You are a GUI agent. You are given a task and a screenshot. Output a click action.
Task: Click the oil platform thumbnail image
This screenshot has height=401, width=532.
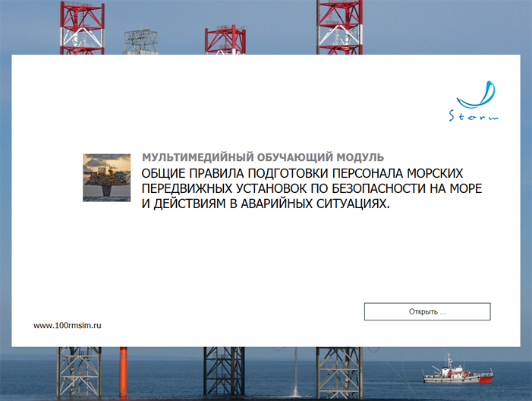pyautogui.click(x=106, y=178)
